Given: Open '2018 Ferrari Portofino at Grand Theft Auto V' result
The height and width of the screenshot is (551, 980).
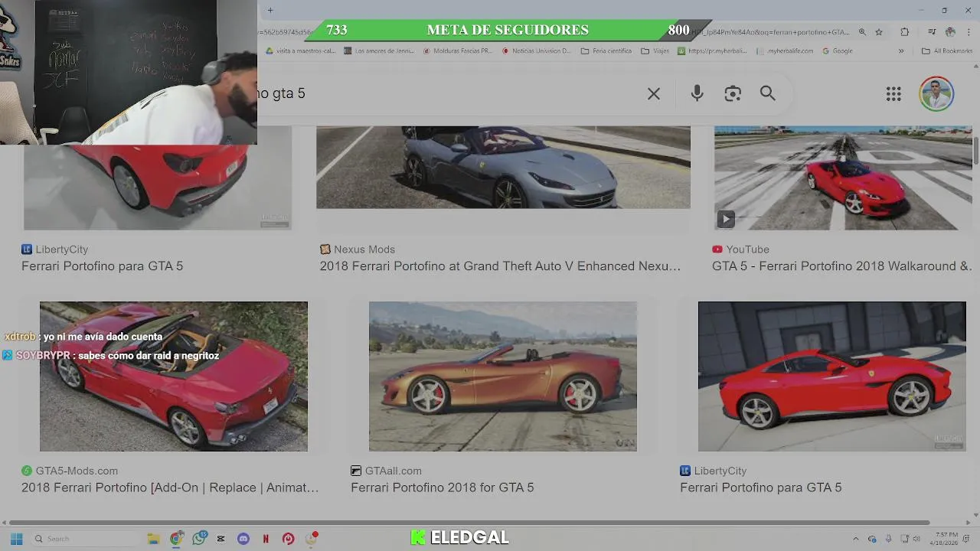Looking at the screenshot, I should pyautogui.click(x=500, y=266).
